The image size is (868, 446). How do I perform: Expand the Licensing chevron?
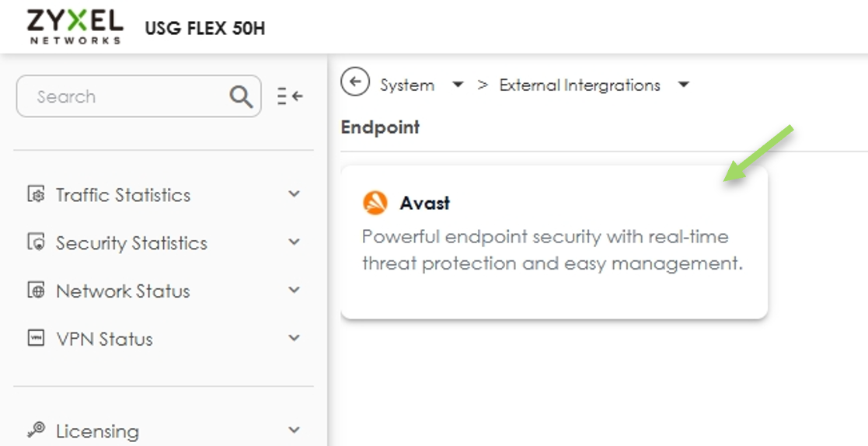click(x=294, y=430)
